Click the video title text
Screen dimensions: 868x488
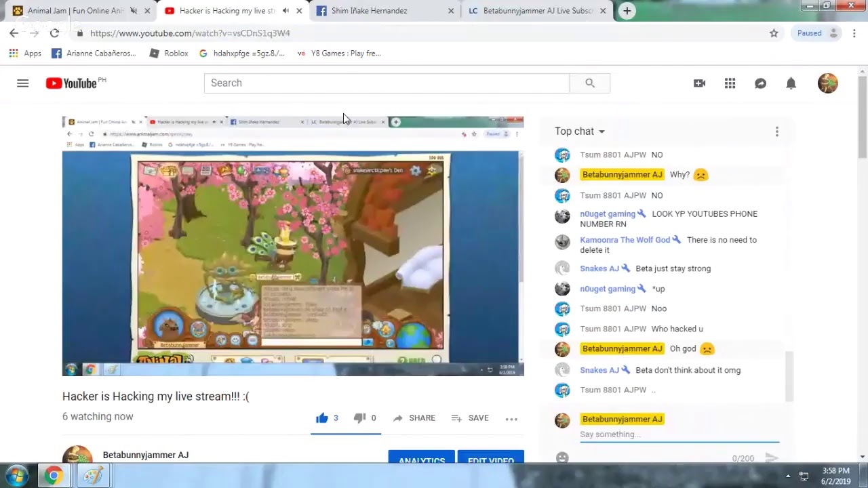pos(156,396)
